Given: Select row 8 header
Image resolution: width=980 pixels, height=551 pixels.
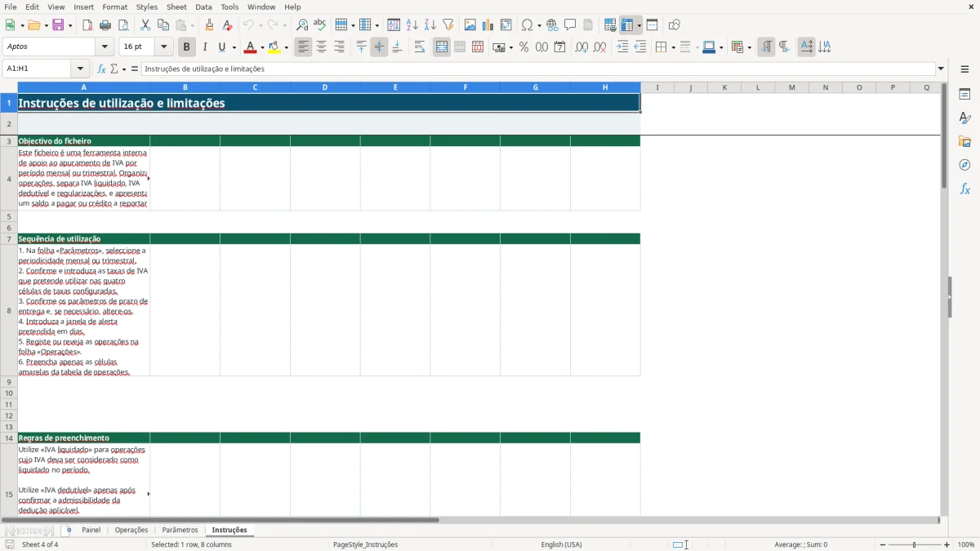Looking at the screenshot, I should point(9,311).
